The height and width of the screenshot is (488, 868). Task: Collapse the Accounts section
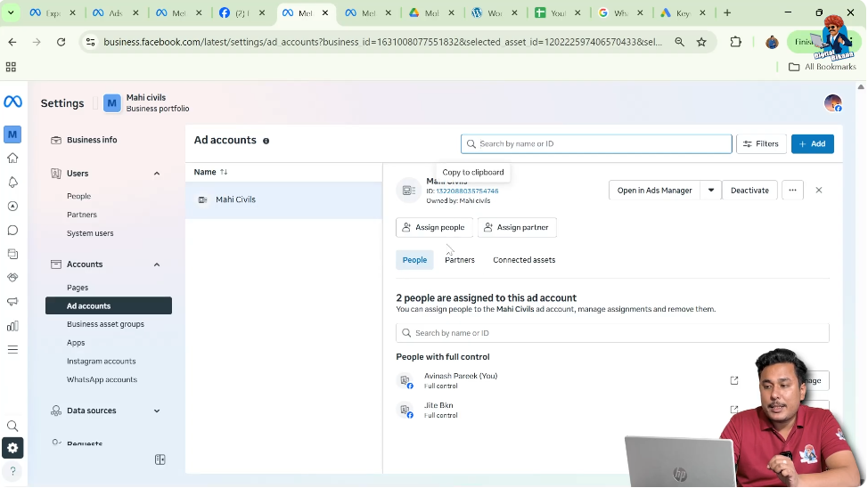(157, 264)
